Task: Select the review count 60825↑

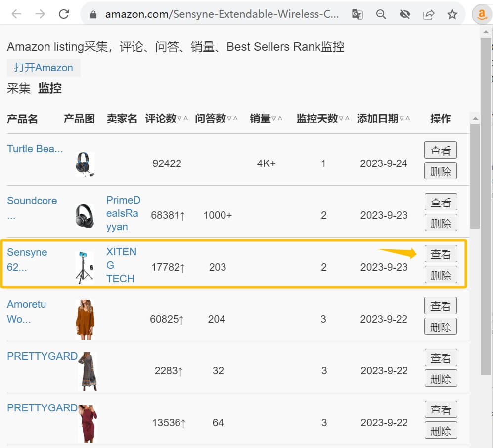Action: [x=167, y=319]
